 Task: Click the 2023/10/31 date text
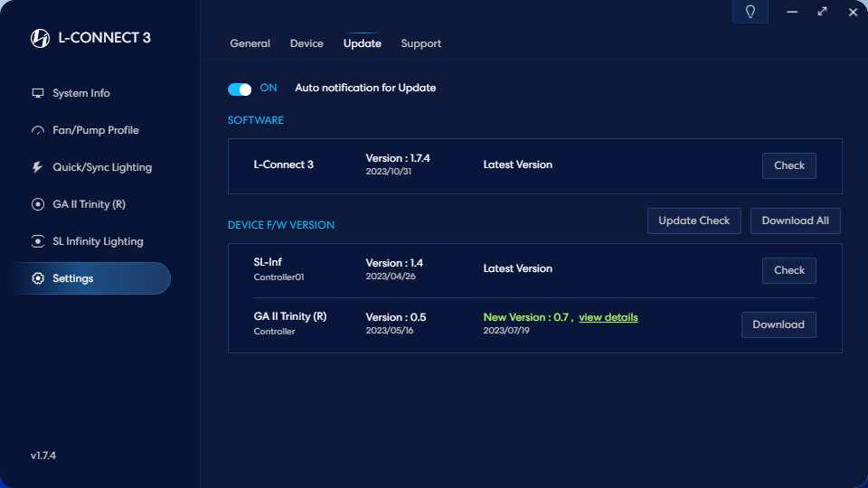coord(389,172)
